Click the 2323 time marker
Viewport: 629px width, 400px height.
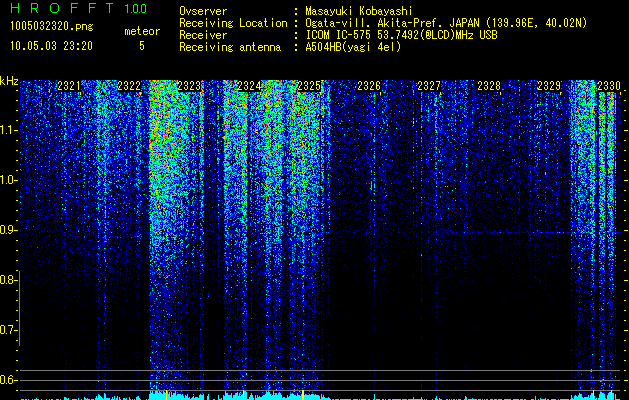(189, 86)
